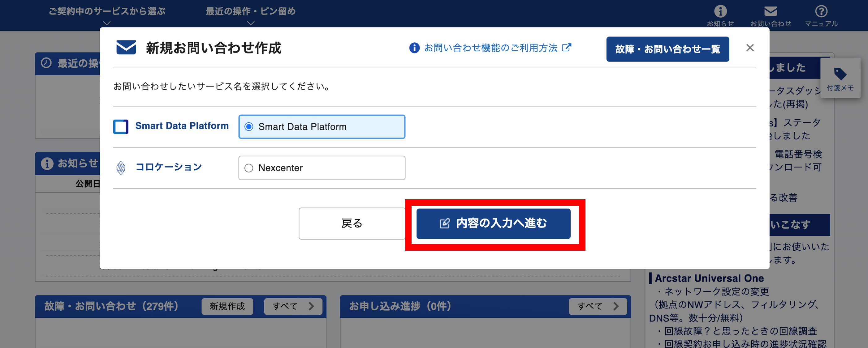The image size is (868, 348).
Task: Click the コロケーション category icon
Action: click(x=121, y=168)
